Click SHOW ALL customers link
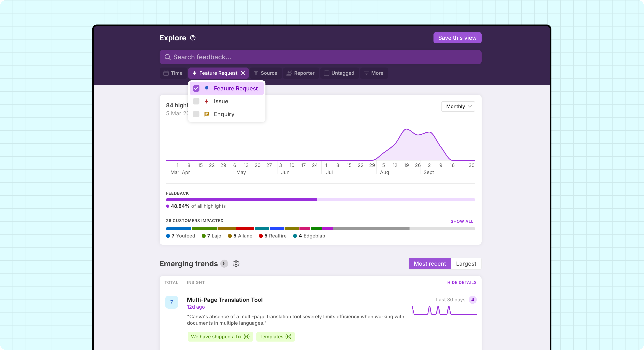The height and width of the screenshot is (350, 644). [x=462, y=221]
